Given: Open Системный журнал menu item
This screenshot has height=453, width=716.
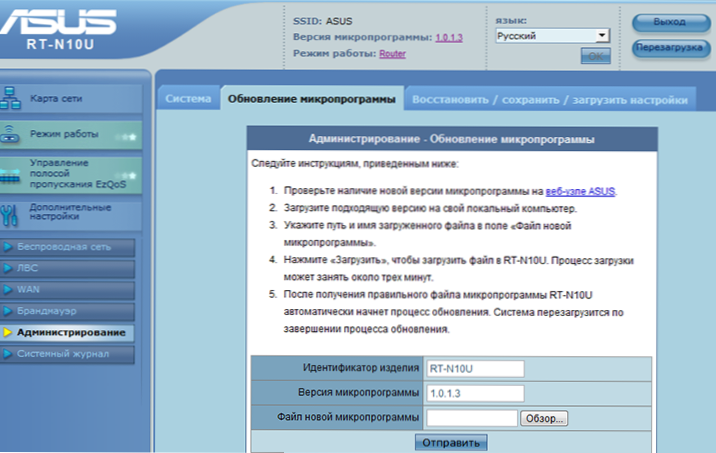Looking at the screenshot, I should 67,354.
